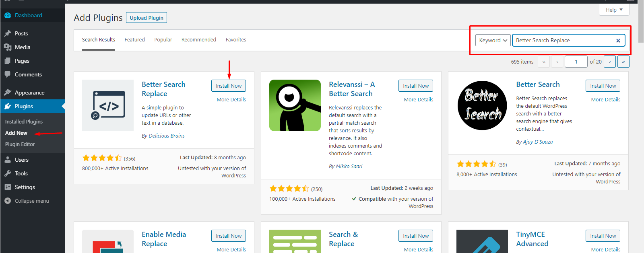Screen dimensions: 644x253
Task: Click the Plugins plug icon
Action: 8,106
